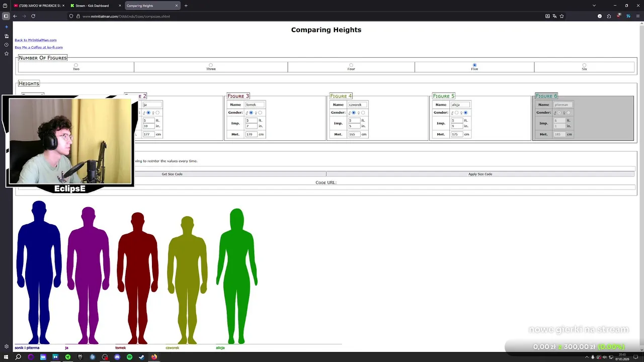Edit Figure 5 centimeters field 175

(x=456, y=134)
